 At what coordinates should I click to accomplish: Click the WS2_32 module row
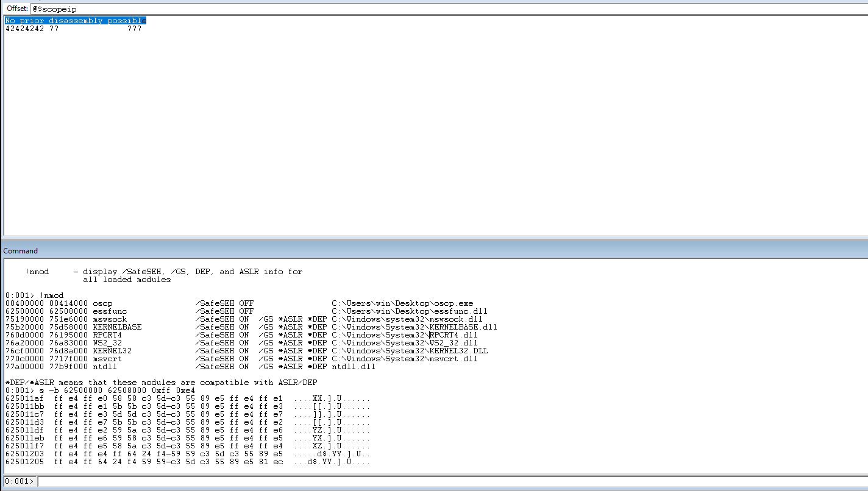pyautogui.click(x=107, y=343)
